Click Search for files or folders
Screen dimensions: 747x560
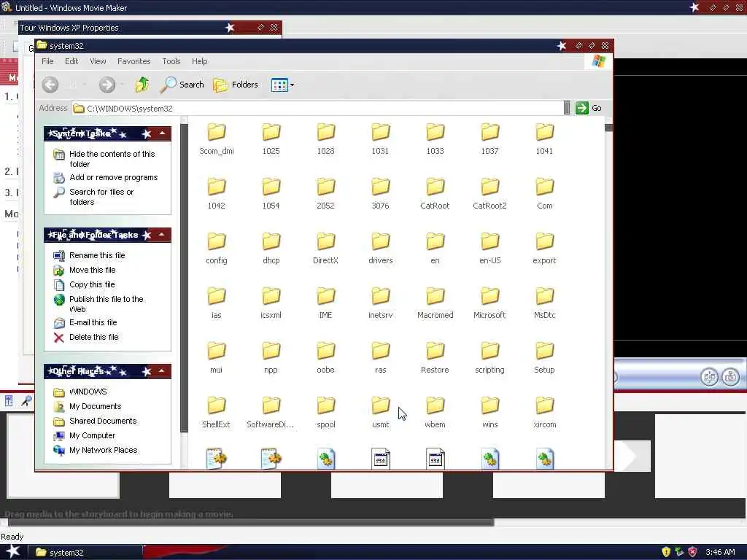point(101,197)
